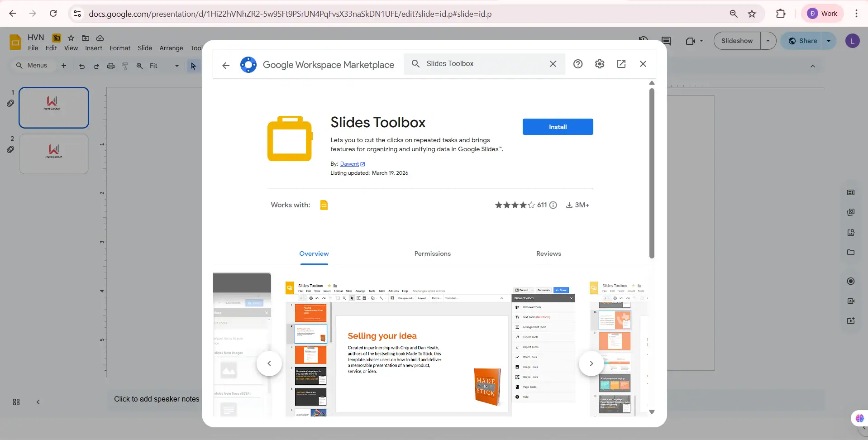Open Marketplace help via the question mark icon
The image size is (868, 440).
point(577,64)
